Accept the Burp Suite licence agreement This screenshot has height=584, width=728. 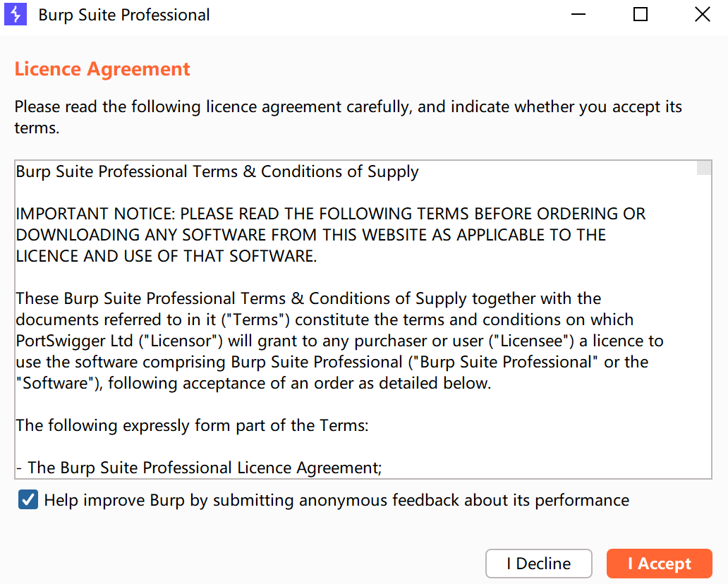pos(659,564)
